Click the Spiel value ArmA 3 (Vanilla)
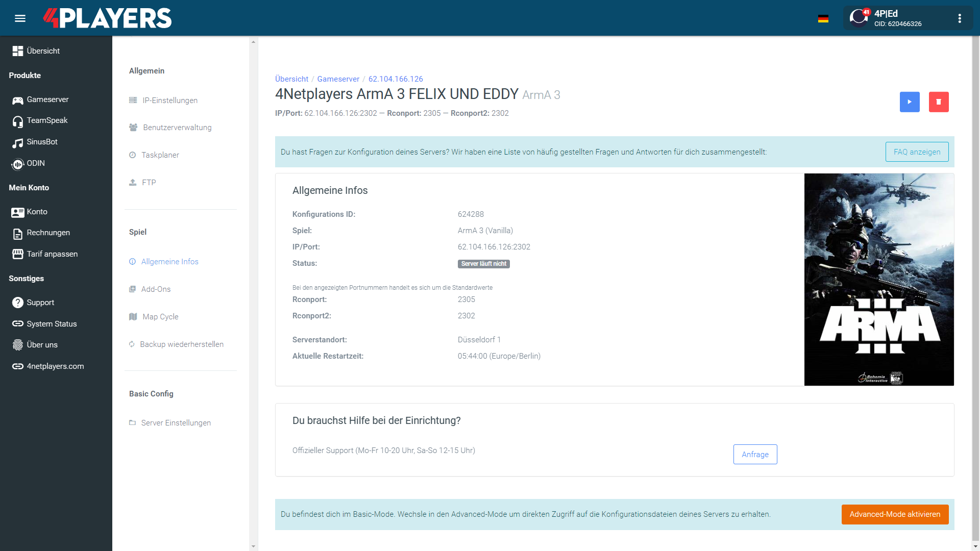This screenshot has width=980, height=551. click(x=485, y=231)
